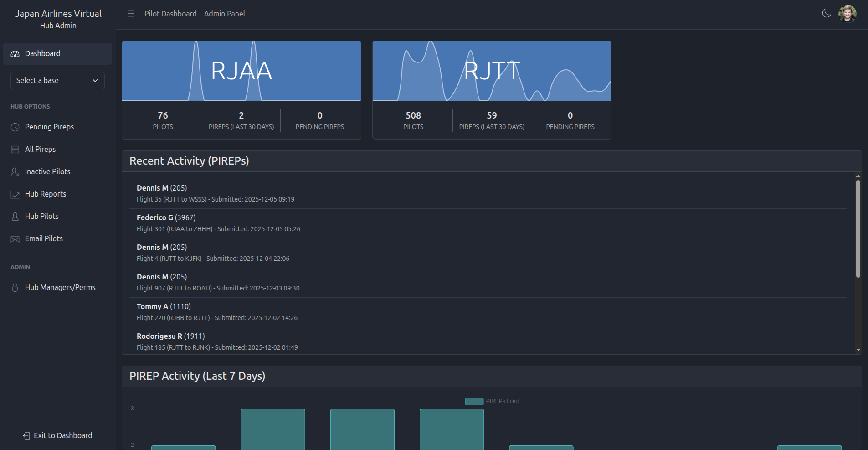This screenshot has height=450, width=868.
Task: Click the RJAA 76 pilots stat
Action: pos(163,120)
